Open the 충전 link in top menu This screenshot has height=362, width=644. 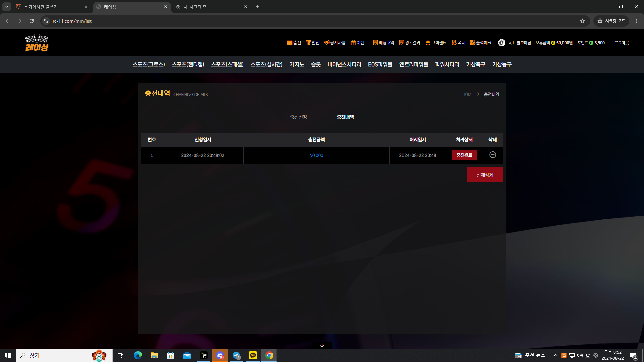[294, 43]
